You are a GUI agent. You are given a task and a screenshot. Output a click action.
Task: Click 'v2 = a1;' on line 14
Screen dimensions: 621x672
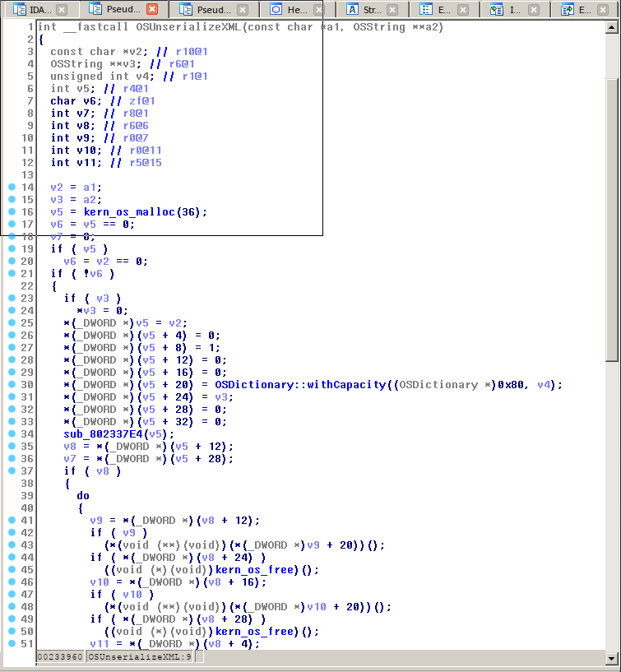[x=76, y=188]
